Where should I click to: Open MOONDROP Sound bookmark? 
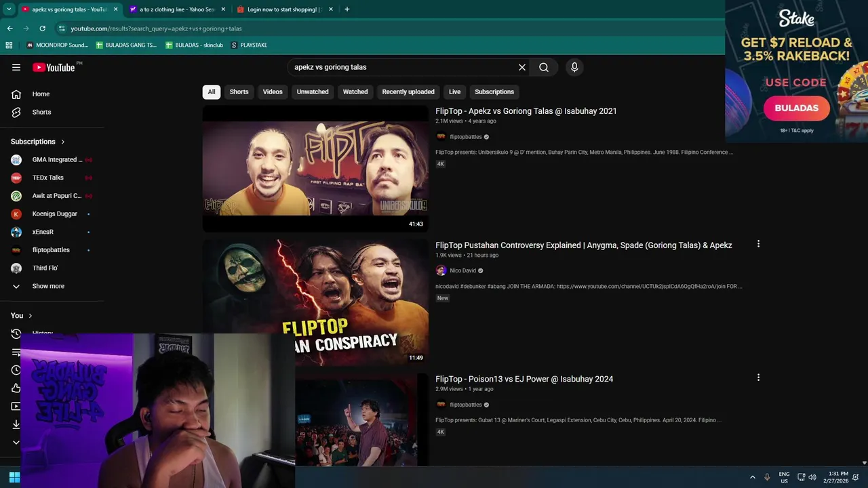(57, 45)
